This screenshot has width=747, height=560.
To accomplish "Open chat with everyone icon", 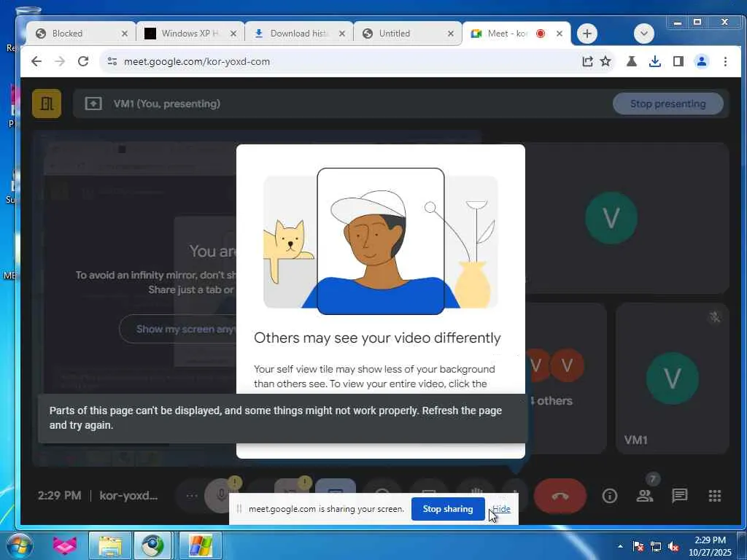I will [x=680, y=496].
